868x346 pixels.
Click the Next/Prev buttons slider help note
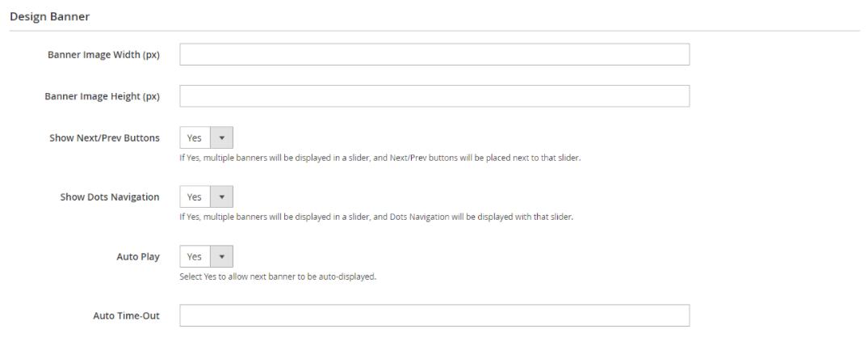[379, 158]
